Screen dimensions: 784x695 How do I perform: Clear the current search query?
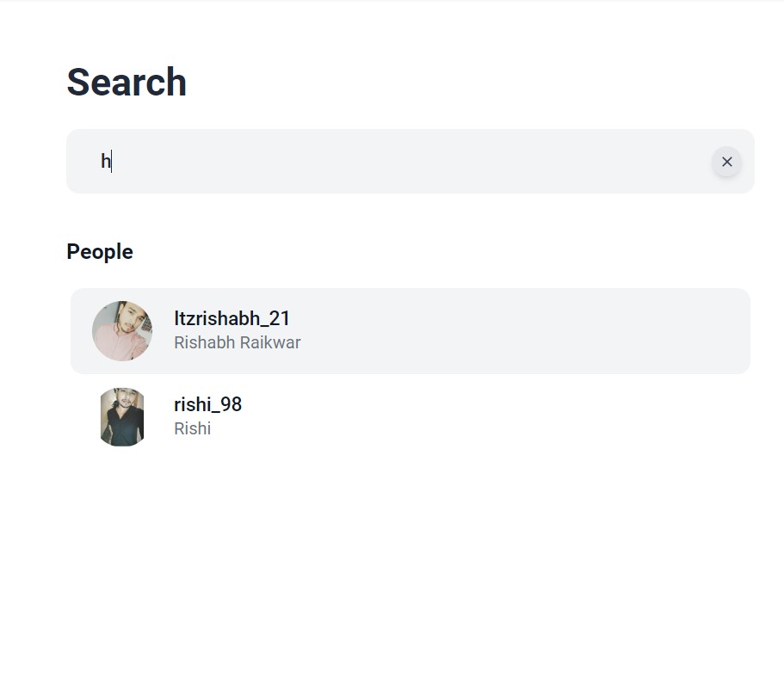pos(726,162)
